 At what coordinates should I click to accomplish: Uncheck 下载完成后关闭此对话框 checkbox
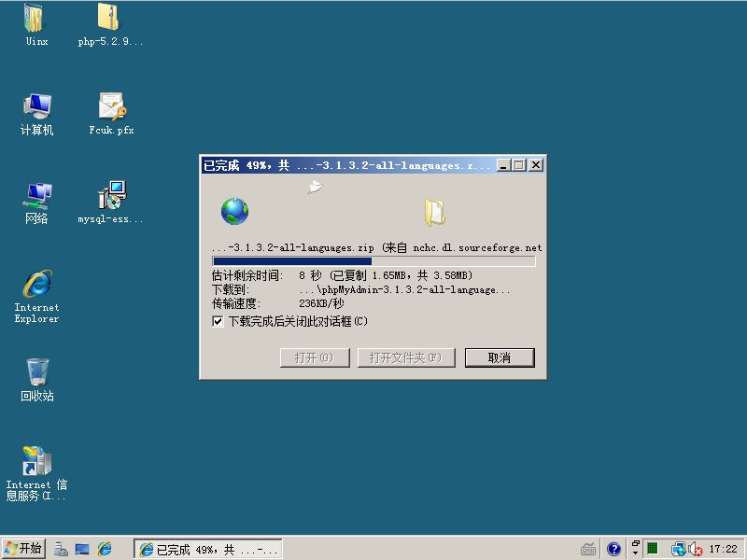tap(218, 321)
